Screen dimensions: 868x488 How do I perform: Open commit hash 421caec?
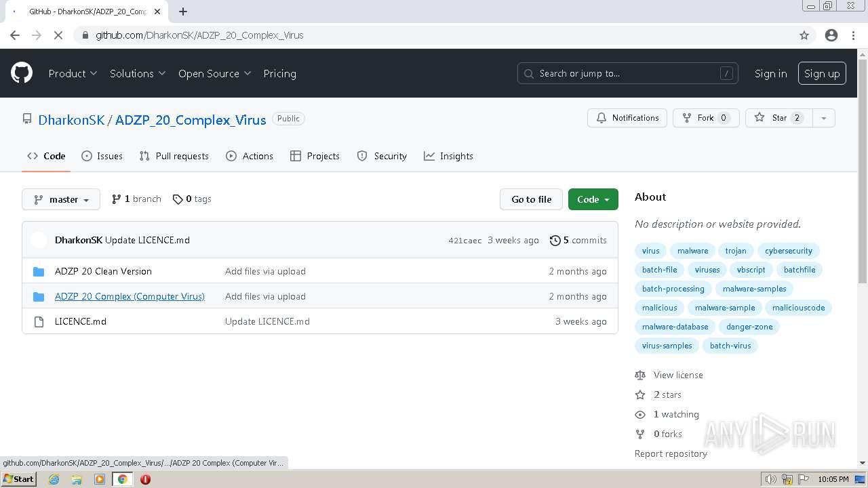click(x=465, y=241)
